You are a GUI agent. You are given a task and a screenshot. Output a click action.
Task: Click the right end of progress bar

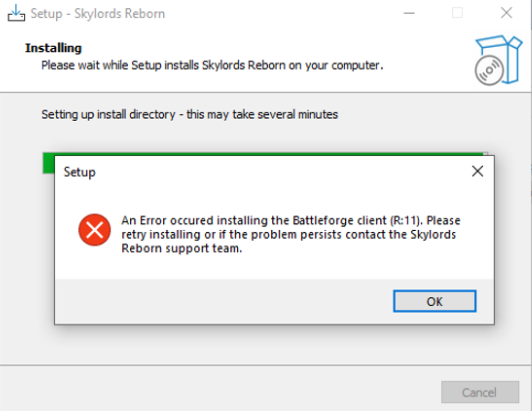coord(486,154)
